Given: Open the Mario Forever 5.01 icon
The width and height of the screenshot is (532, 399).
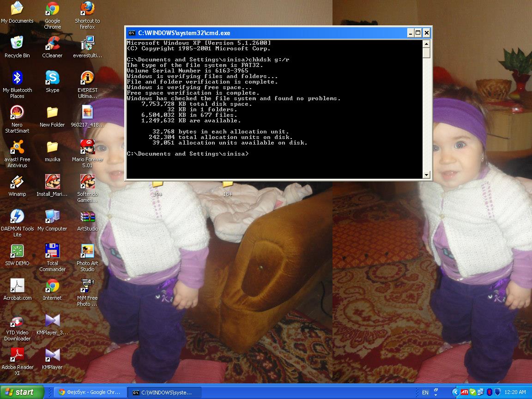Looking at the screenshot, I should point(87,147).
